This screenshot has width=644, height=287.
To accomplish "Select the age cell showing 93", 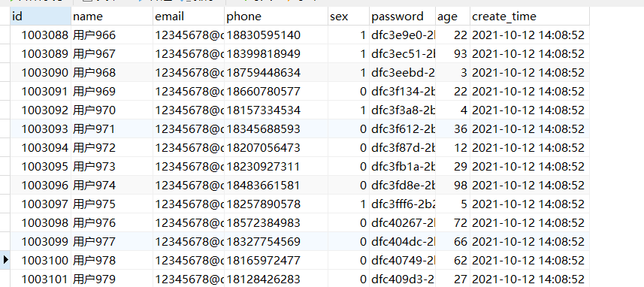I will point(452,54).
